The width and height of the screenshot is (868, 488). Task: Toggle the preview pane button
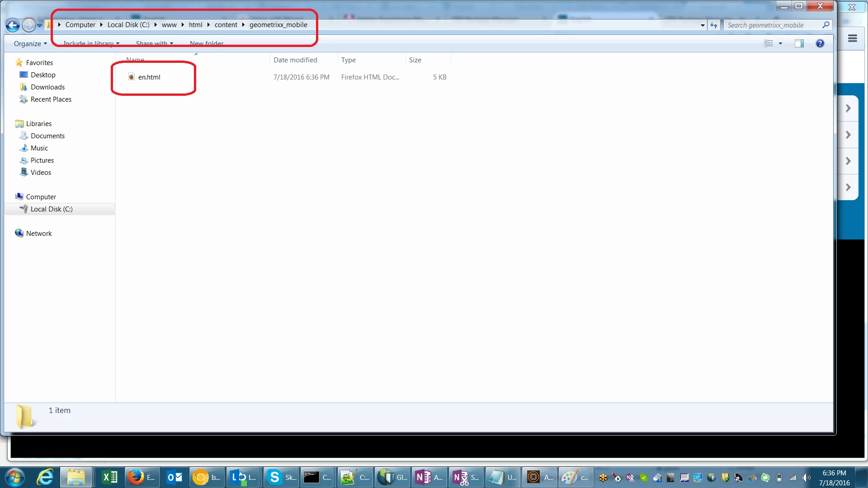tap(799, 43)
